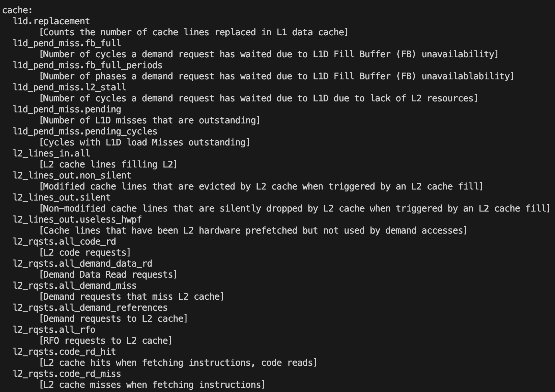Click the "RFO requests to L2 cache" description
The image size is (555, 392).
tap(106, 340)
